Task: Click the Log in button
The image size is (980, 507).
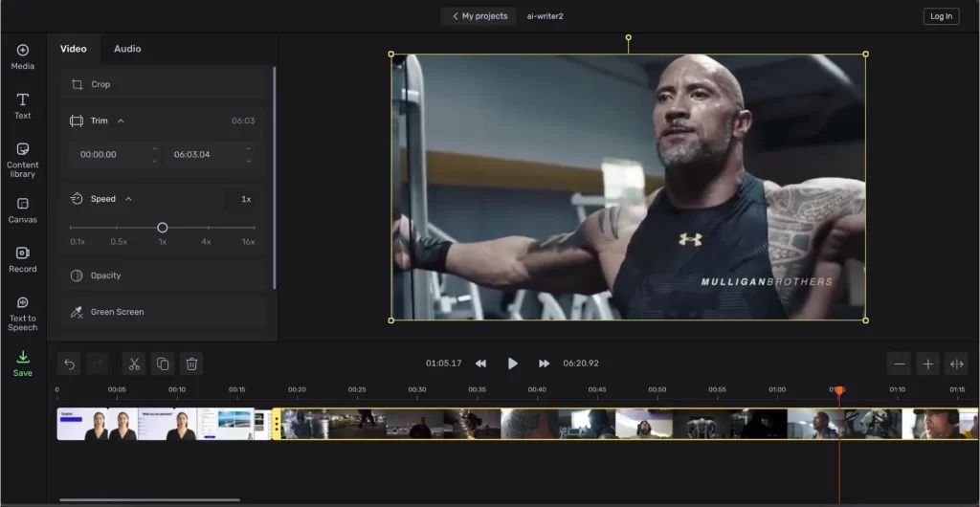Action: coord(940,16)
